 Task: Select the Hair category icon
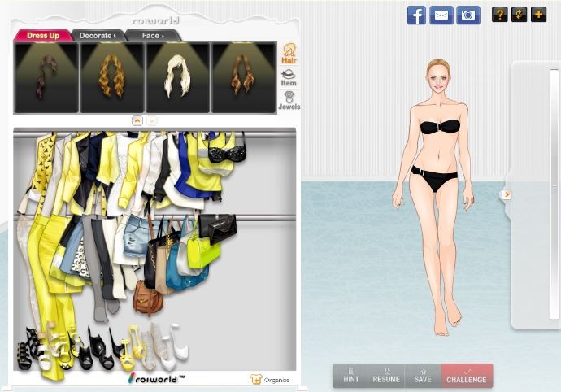[x=289, y=54]
